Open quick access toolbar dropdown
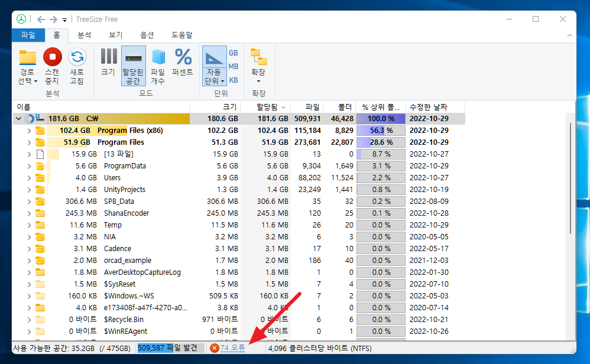Image resolution: width=590 pixels, height=364 pixels. tap(64, 20)
